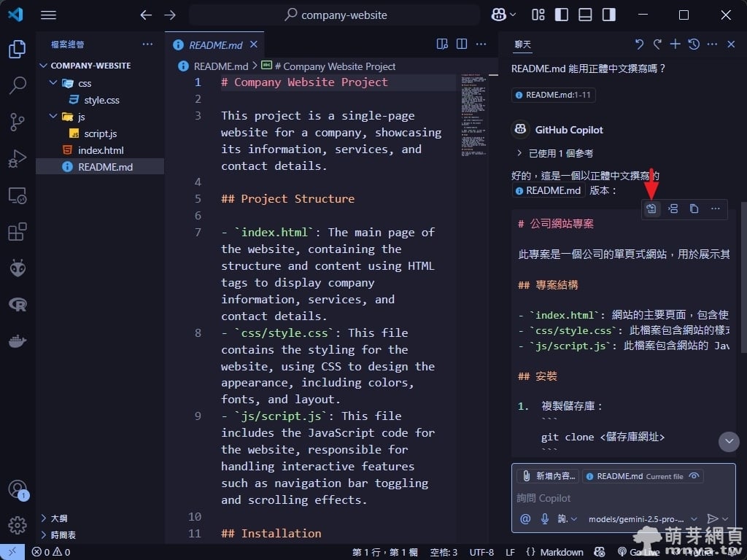
Task: Toggle README.md current file context eye icon
Action: 694,476
